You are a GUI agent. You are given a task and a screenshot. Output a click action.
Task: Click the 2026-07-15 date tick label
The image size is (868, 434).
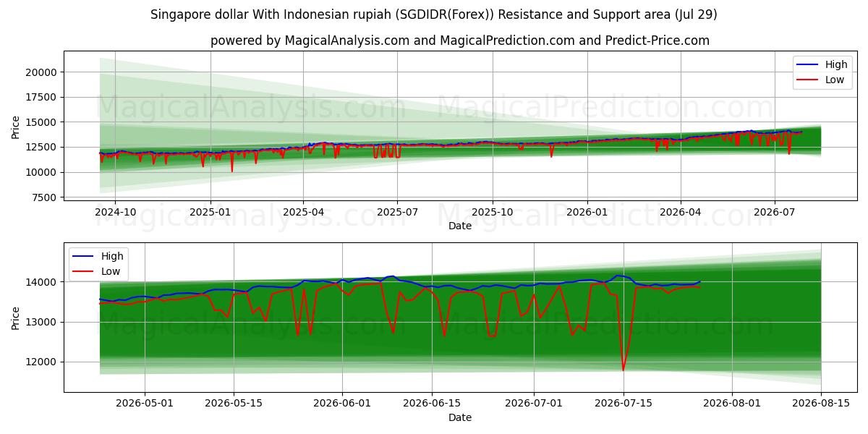pos(624,403)
